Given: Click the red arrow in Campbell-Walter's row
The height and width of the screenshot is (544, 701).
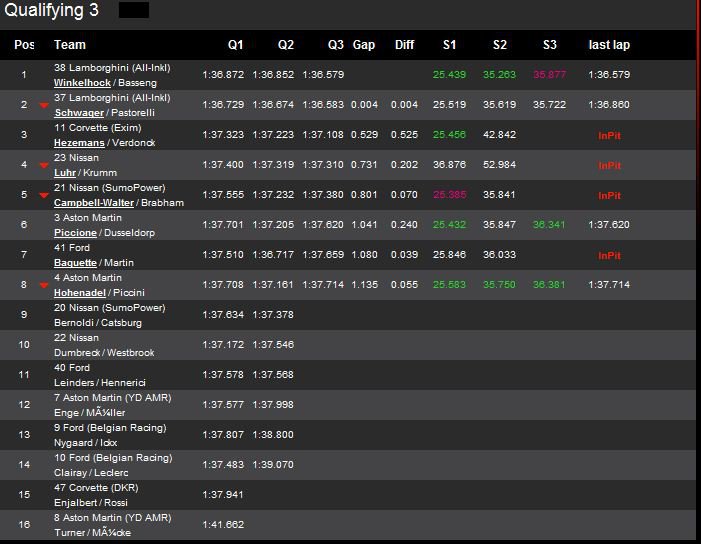Looking at the screenshot, I should 43,195.
